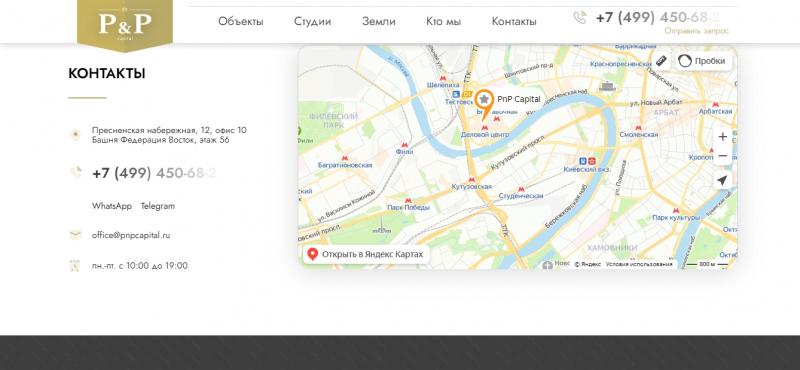The image size is (800, 370).
Task: Click the P&P Capital logo
Action: 124,23
